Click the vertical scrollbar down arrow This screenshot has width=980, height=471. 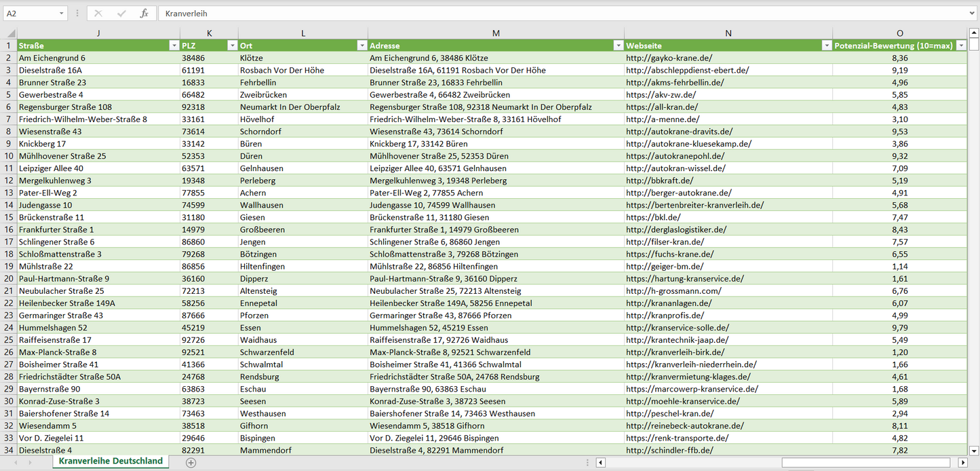974,450
